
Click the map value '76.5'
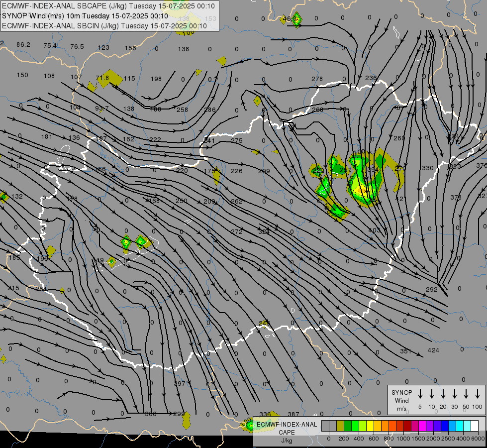click(77, 47)
